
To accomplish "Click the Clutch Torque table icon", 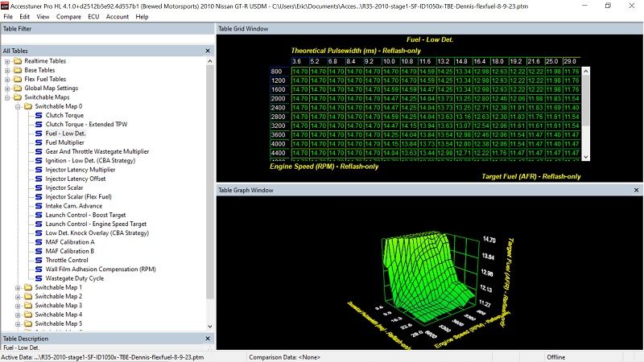I will pyautogui.click(x=39, y=115).
